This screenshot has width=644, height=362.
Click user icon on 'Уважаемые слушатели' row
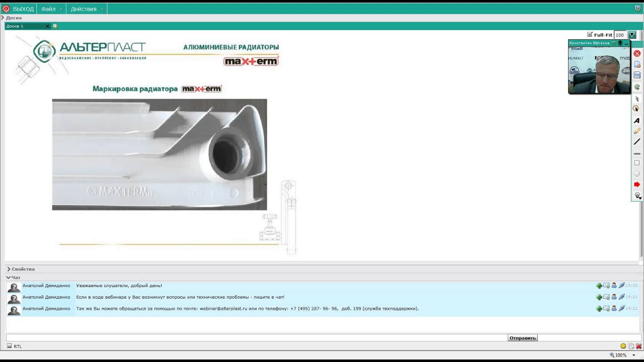(614, 286)
